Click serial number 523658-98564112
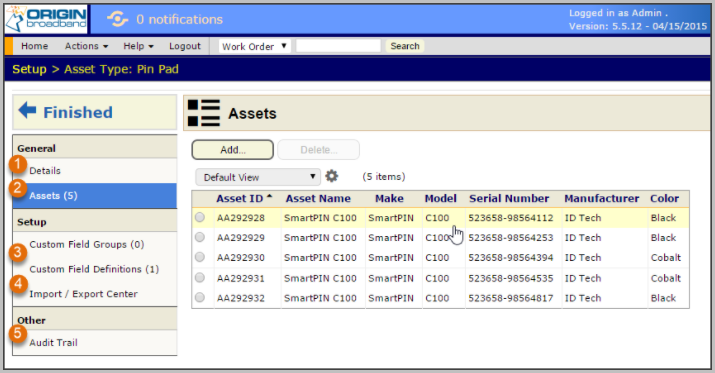715x373 pixels. pyautogui.click(x=511, y=218)
